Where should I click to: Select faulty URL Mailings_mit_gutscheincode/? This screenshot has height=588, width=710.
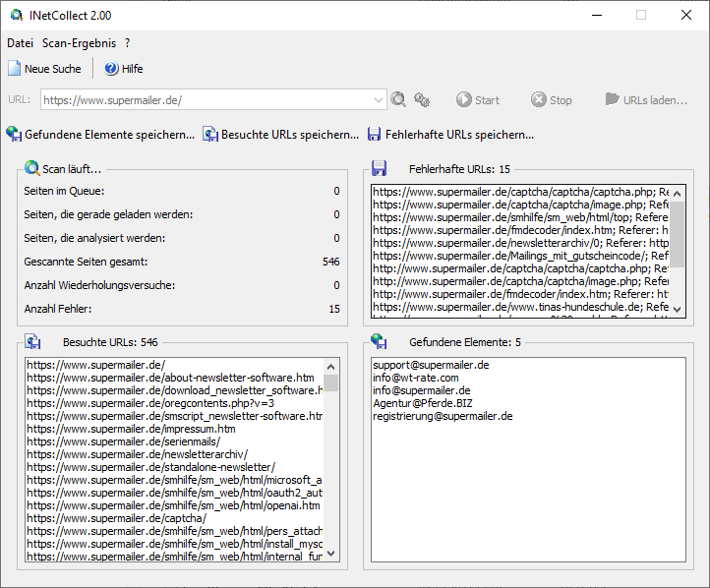pos(521,256)
